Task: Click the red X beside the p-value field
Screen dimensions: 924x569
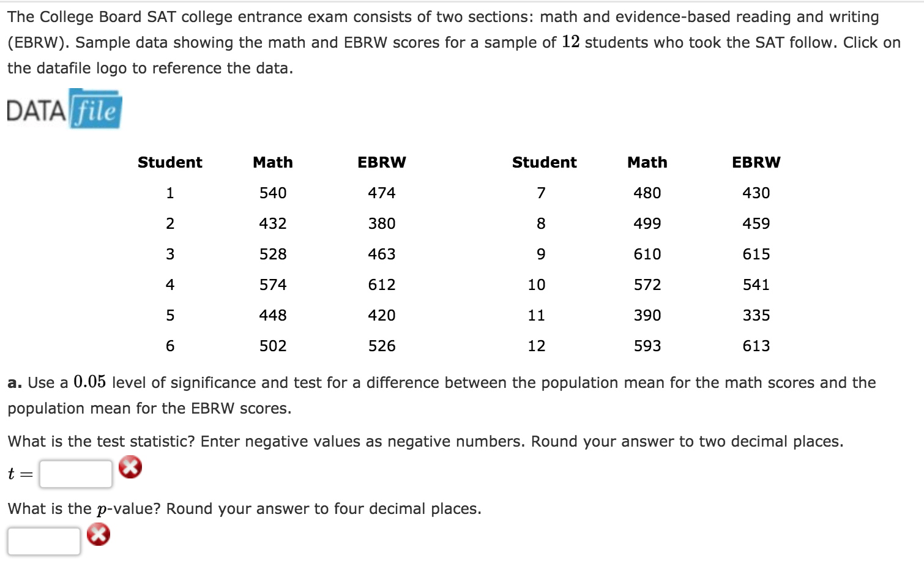Action: [x=98, y=535]
